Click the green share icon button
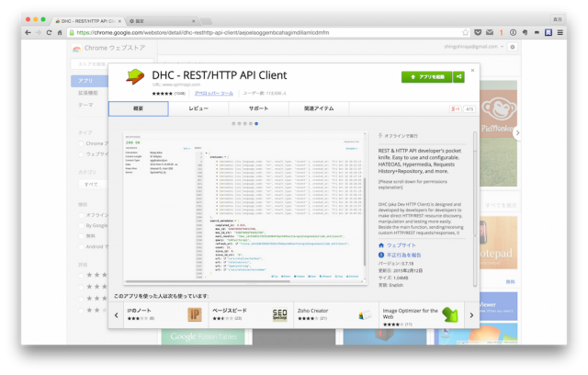Screen dimensions: 588x375 tap(458, 77)
